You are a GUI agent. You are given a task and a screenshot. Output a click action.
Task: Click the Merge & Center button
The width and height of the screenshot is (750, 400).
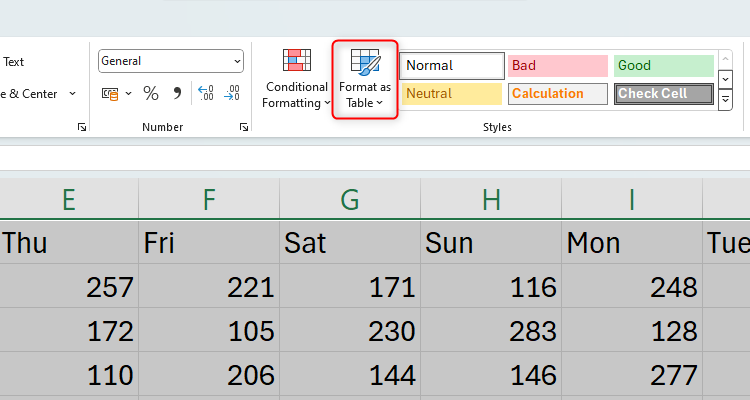30,94
